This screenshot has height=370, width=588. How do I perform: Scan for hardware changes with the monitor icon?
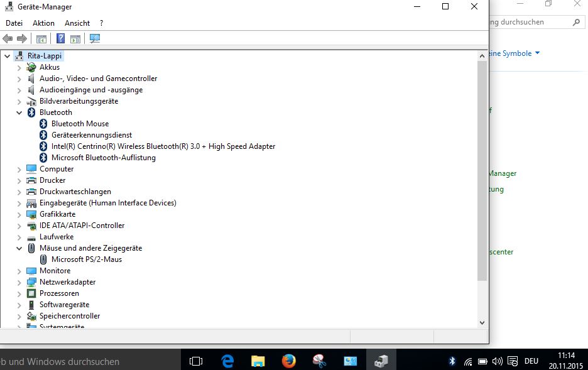pyautogui.click(x=95, y=38)
